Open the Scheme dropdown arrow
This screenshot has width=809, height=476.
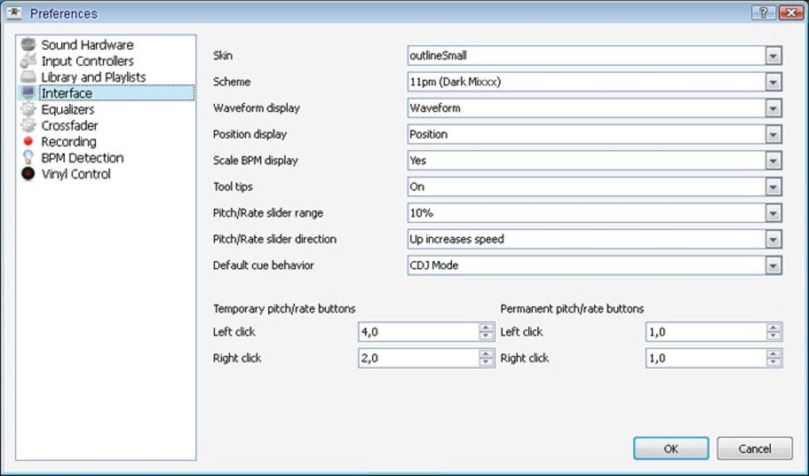coord(773,82)
